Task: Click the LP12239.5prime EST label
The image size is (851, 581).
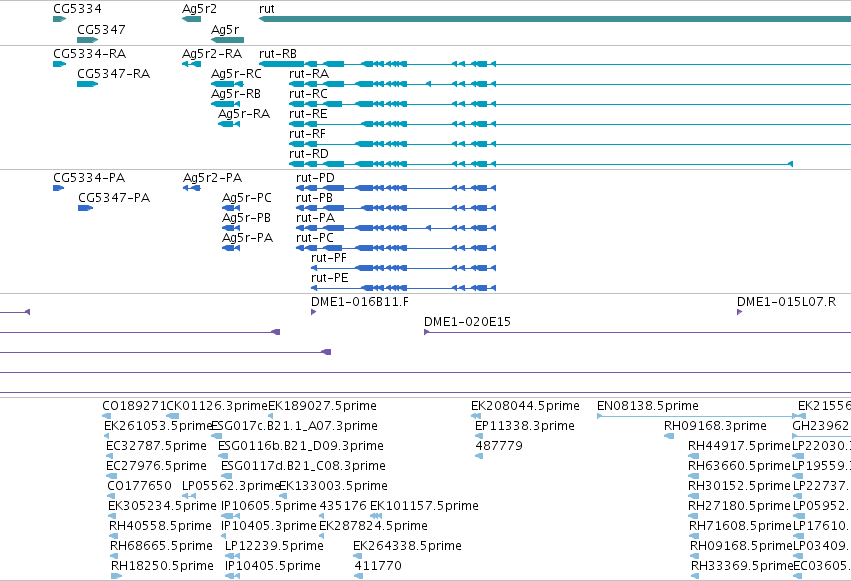Action: [274, 546]
